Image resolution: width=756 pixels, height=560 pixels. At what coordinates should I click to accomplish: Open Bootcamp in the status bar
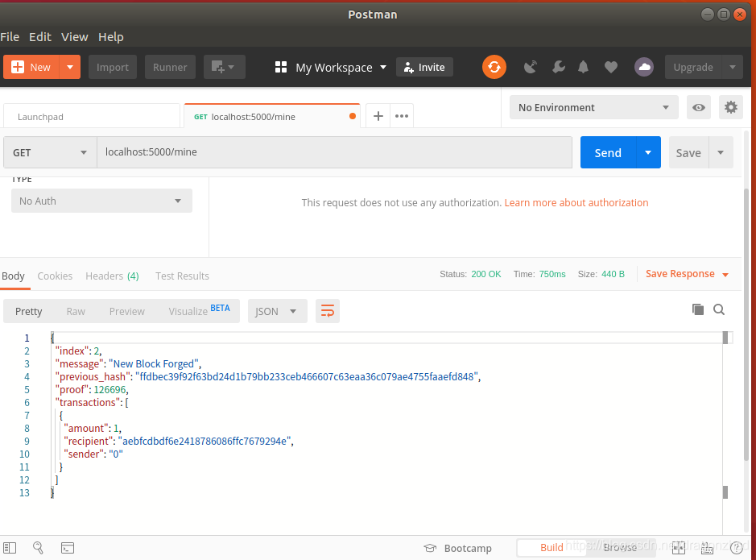457,549
